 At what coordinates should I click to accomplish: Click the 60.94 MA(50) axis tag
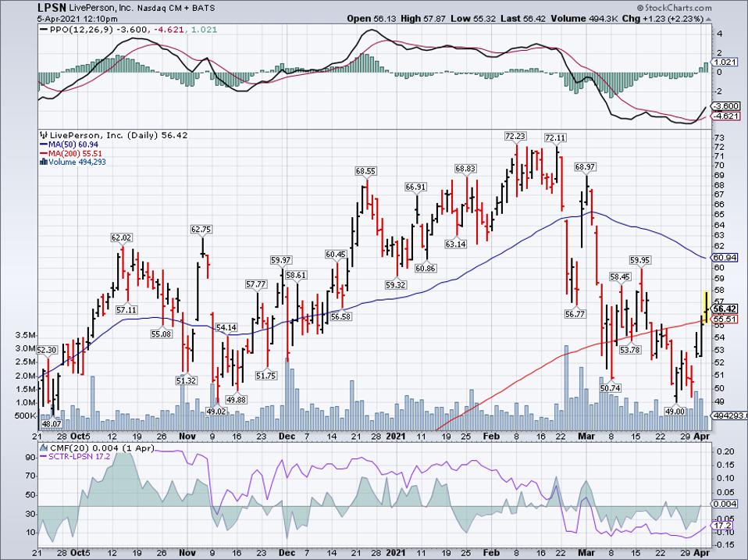coord(726,258)
